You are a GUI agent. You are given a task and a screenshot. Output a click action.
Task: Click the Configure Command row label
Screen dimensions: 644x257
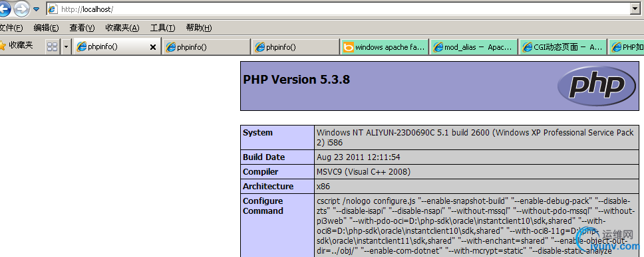pos(263,206)
